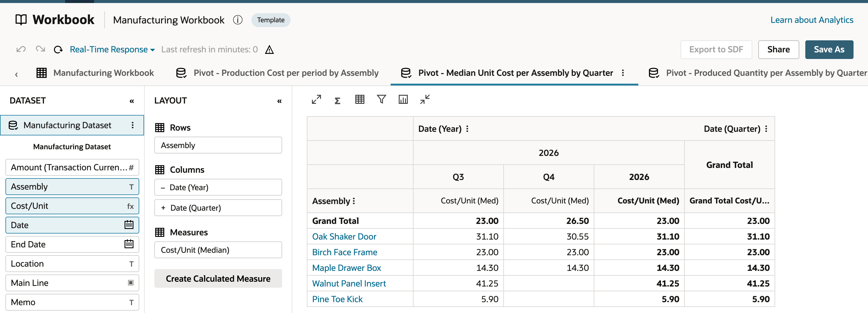The width and height of the screenshot is (868, 313).
Task: Click the chart toolbar icon
Action: coord(403,99)
